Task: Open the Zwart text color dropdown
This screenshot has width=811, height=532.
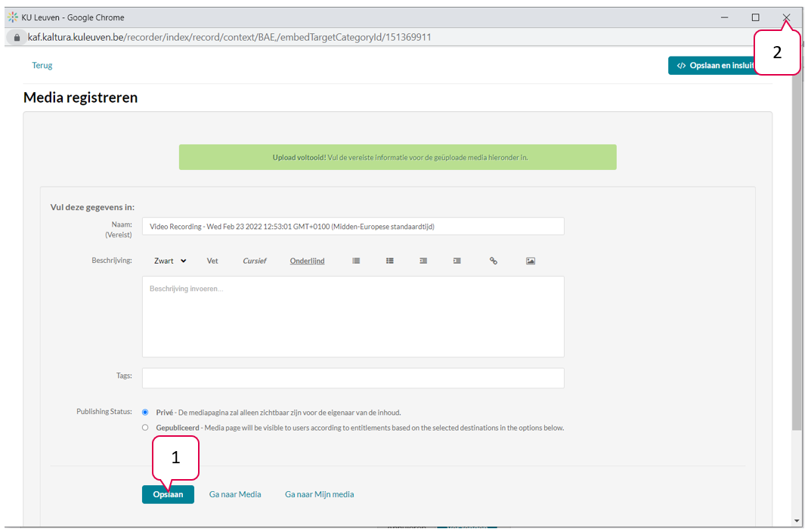Action: coord(169,261)
